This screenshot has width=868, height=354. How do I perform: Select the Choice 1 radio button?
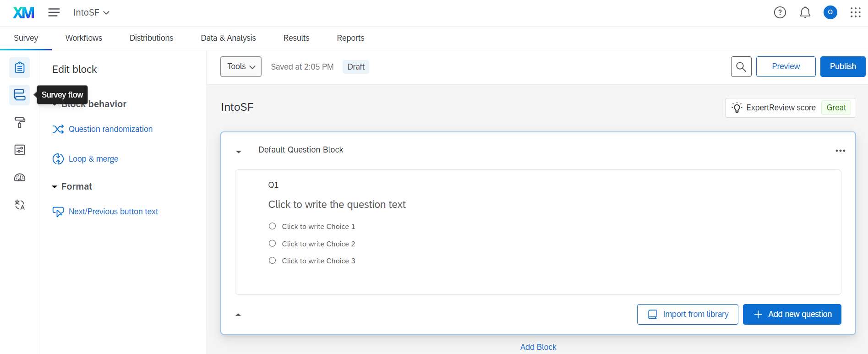(272, 226)
